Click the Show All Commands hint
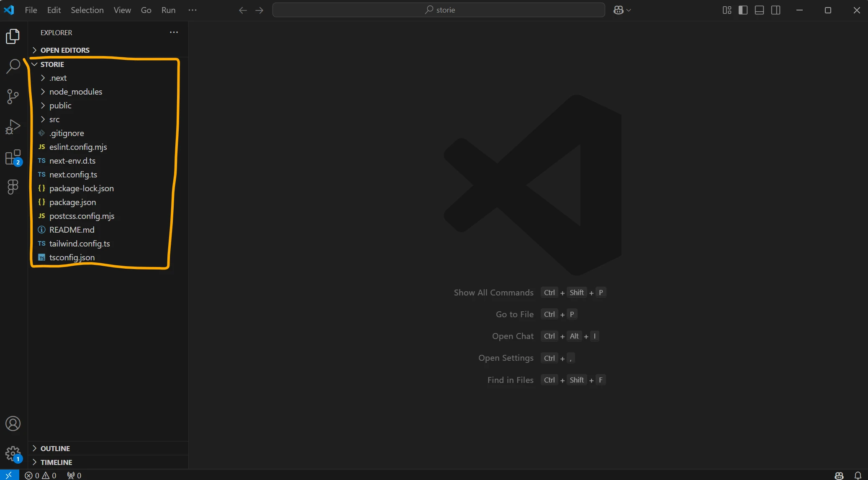Screen dimensions: 868x480 (x=493, y=293)
